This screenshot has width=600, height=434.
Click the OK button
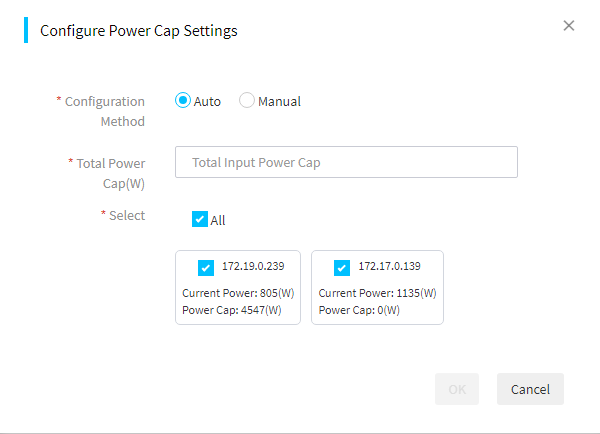tap(457, 389)
